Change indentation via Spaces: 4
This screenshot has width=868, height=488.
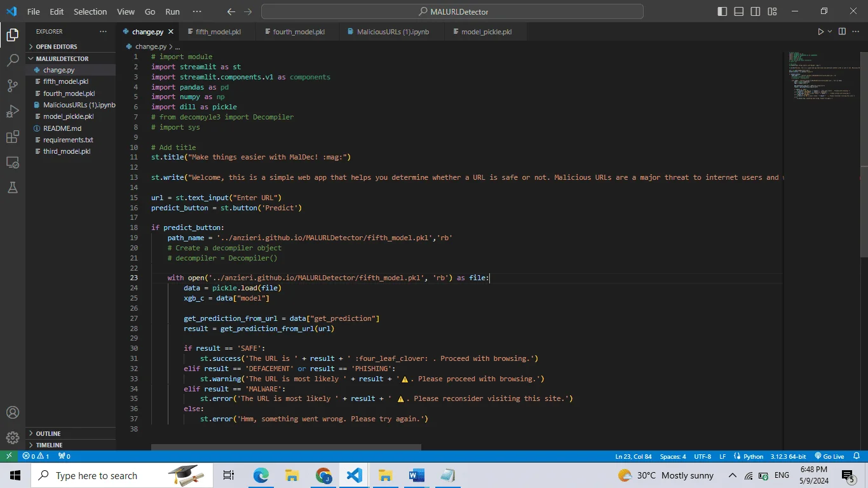[673, 456]
